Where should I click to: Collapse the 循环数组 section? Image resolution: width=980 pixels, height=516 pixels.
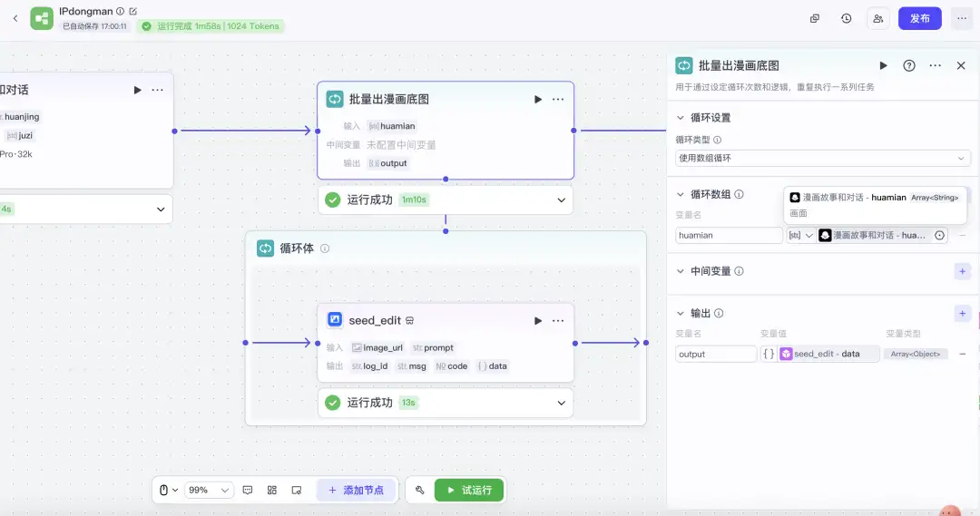[x=680, y=194]
